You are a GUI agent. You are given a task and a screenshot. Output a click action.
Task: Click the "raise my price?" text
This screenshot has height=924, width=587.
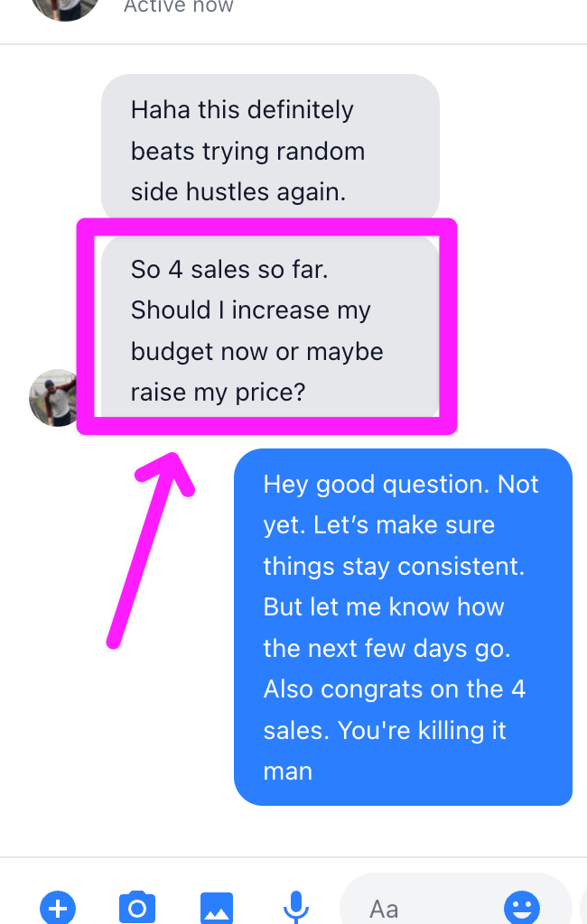coord(218,393)
